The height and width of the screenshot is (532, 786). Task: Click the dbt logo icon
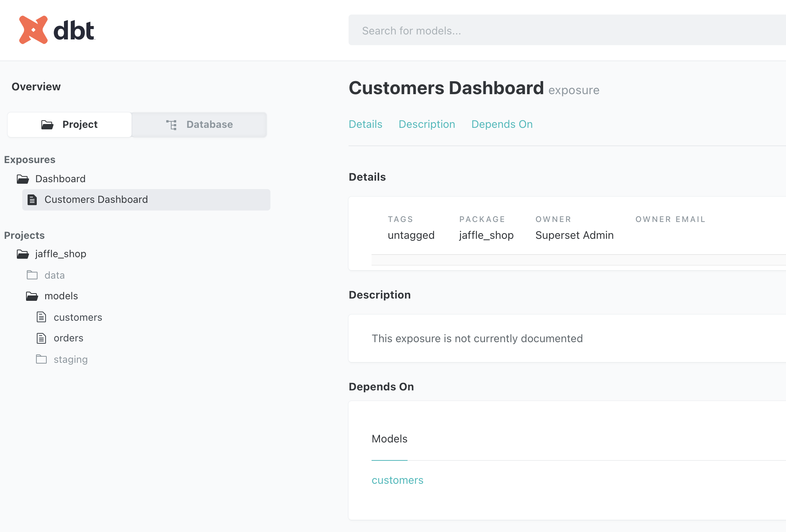click(33, 30)
